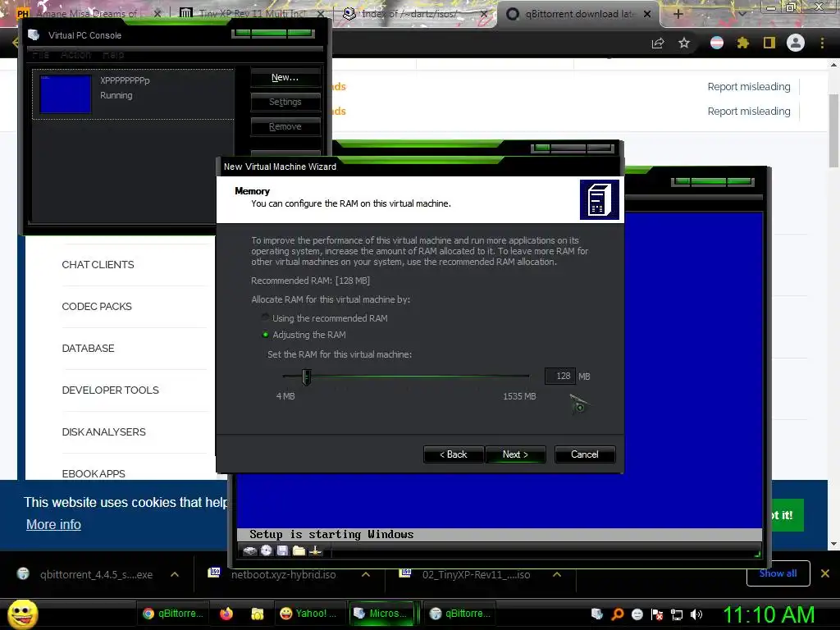The height and width of the screenshot is (630, 840).
Task: Click Remove in the Virtual PC Console
Action: 285,126
